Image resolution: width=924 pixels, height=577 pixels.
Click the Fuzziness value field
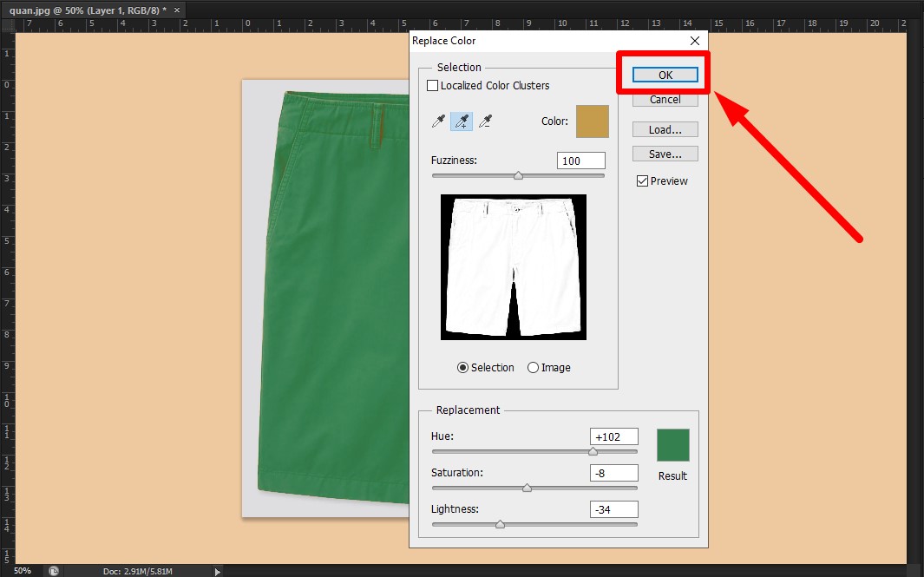[x=580, y=160]
